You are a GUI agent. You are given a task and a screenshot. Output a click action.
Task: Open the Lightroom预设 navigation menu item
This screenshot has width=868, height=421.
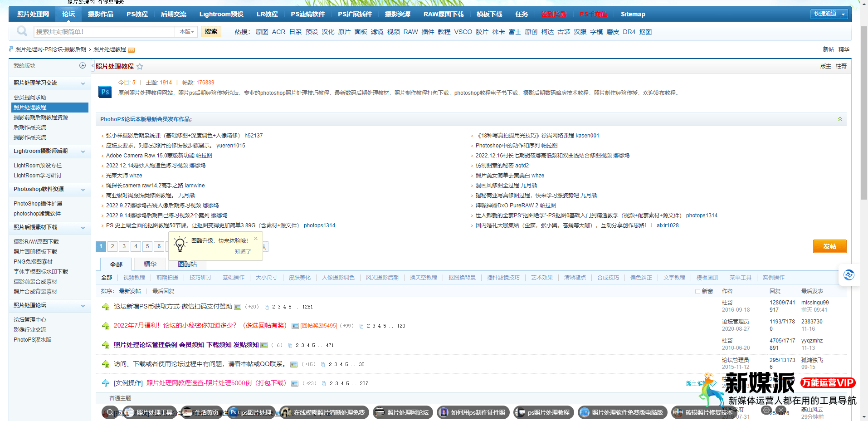pos(221,14)
